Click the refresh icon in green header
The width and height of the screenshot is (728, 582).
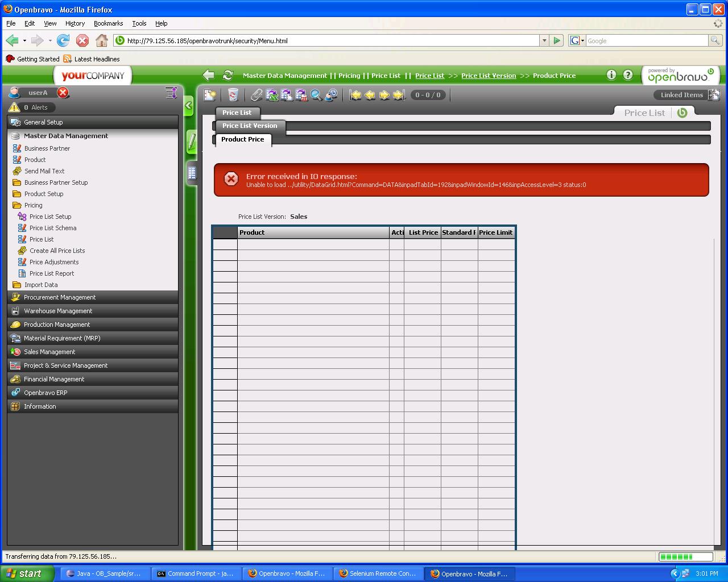point(228,75)
